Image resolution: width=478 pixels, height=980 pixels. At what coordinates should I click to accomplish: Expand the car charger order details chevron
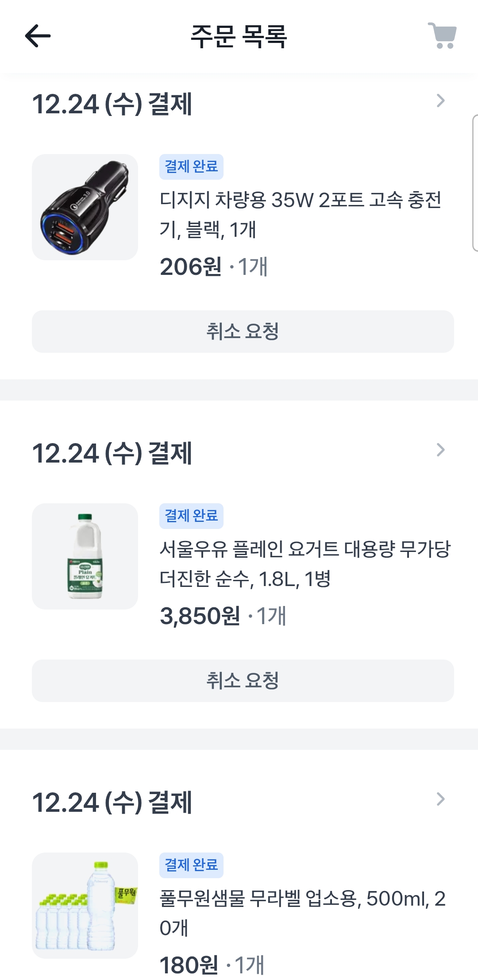440,101
